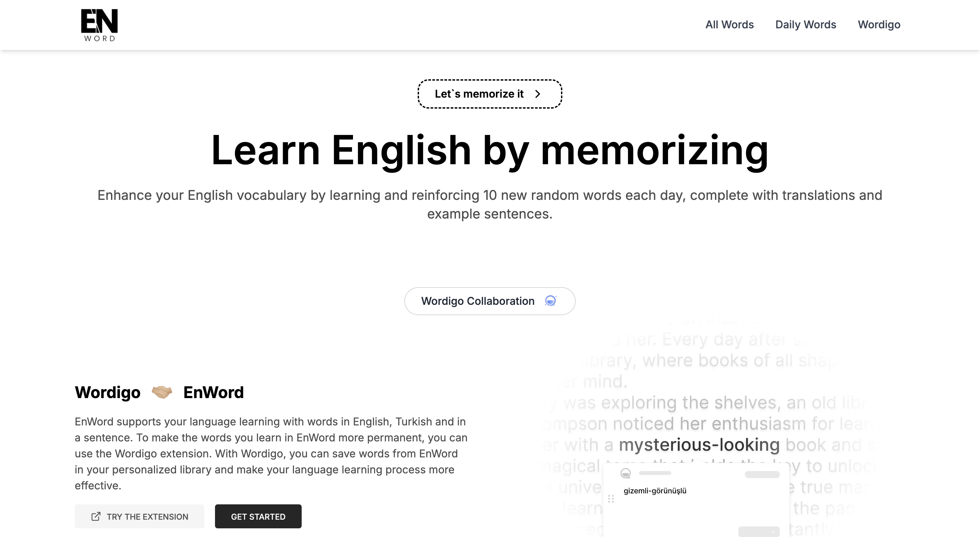Click the Wordigo heading text
Viewport: 980px width, 537px height.
click(108, 392)
